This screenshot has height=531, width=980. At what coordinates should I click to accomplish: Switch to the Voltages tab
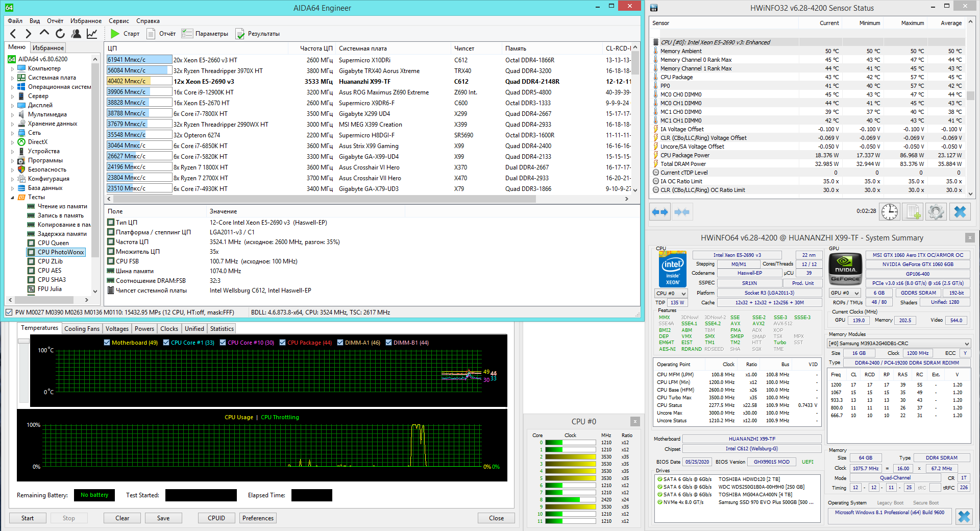[117, 329]
